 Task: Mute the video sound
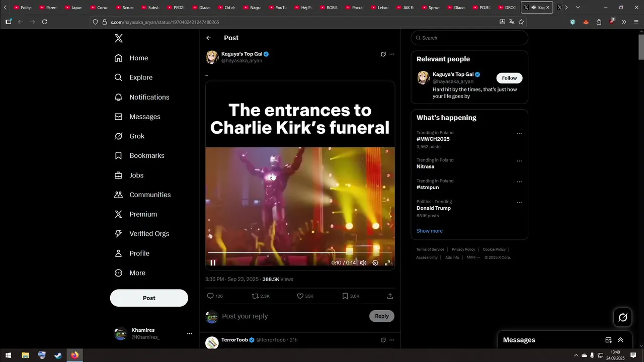pyautogui.click(x=363, y=263)
